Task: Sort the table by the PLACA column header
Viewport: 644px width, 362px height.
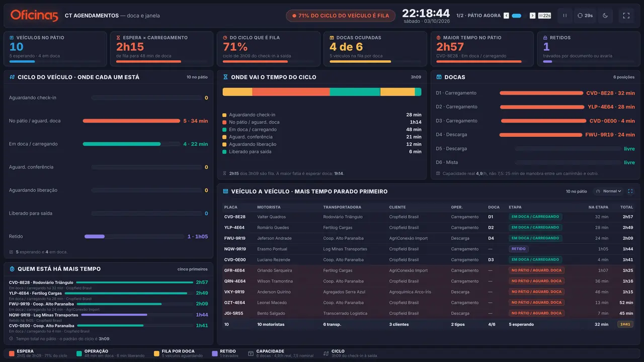Action: coord(231,207)
